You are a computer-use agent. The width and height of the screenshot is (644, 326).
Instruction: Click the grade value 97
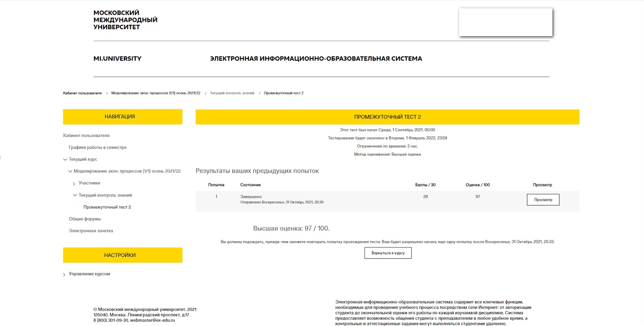pyautogui.click(x=478, y=197)
